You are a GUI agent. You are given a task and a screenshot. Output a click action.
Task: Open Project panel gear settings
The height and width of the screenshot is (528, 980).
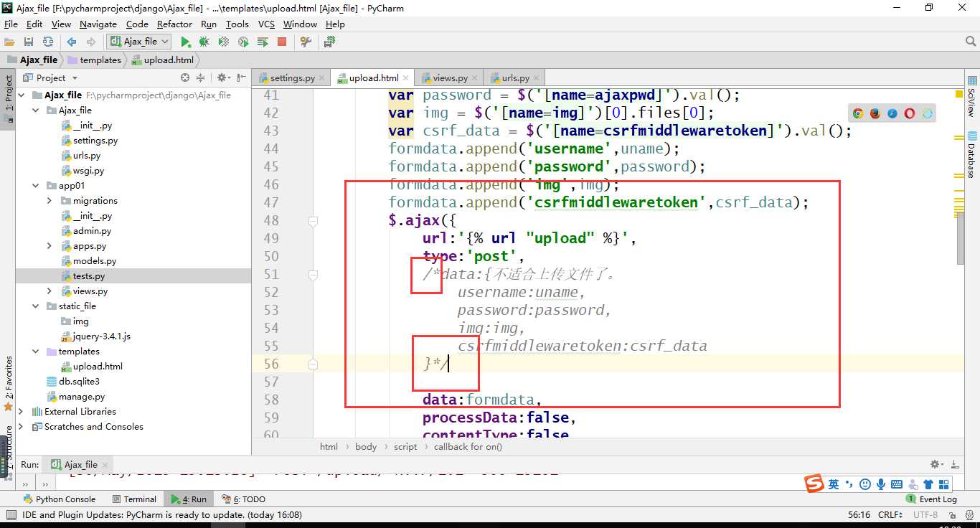click(x=222, y=77)
